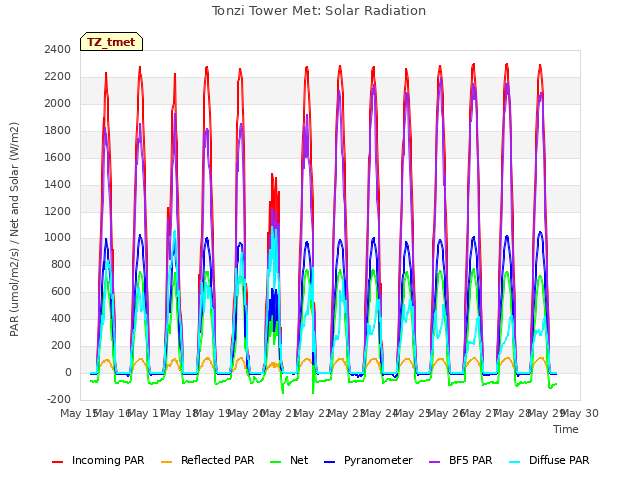Click the TZ_tmet label box

111,42
